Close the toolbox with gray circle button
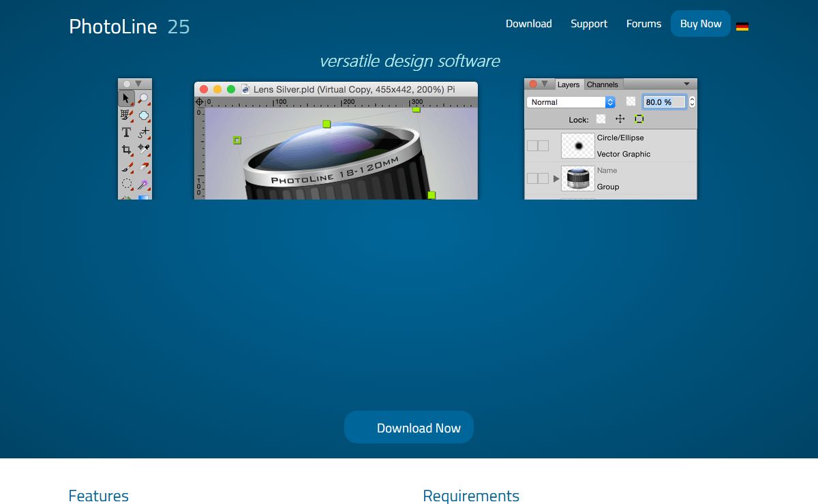The image size is (818, 504). (x=127, y=84)
